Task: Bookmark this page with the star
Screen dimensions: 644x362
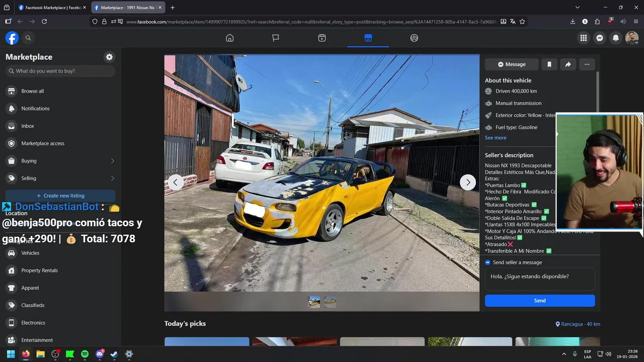Action: (x=522, y=22)
